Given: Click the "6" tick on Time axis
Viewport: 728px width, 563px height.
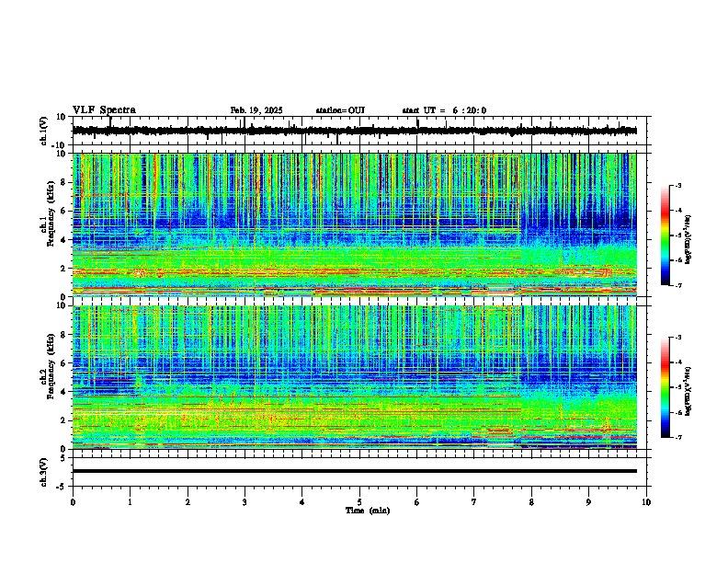Looking at the screenshot, I should coord(417,502).
